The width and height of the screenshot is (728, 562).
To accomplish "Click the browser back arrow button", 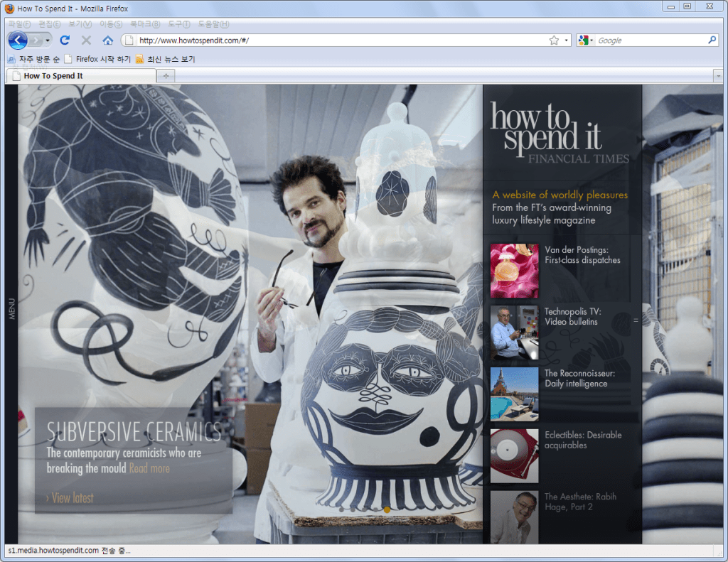I will coord(18,40).
